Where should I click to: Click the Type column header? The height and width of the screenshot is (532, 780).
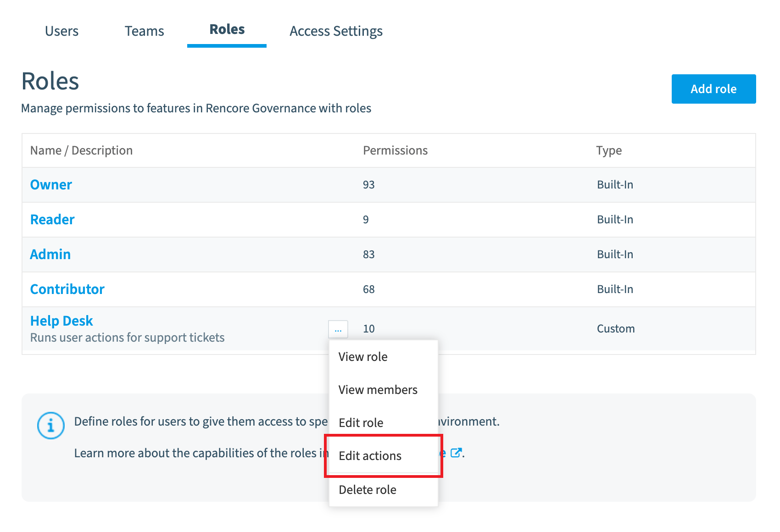coord(609,151)
